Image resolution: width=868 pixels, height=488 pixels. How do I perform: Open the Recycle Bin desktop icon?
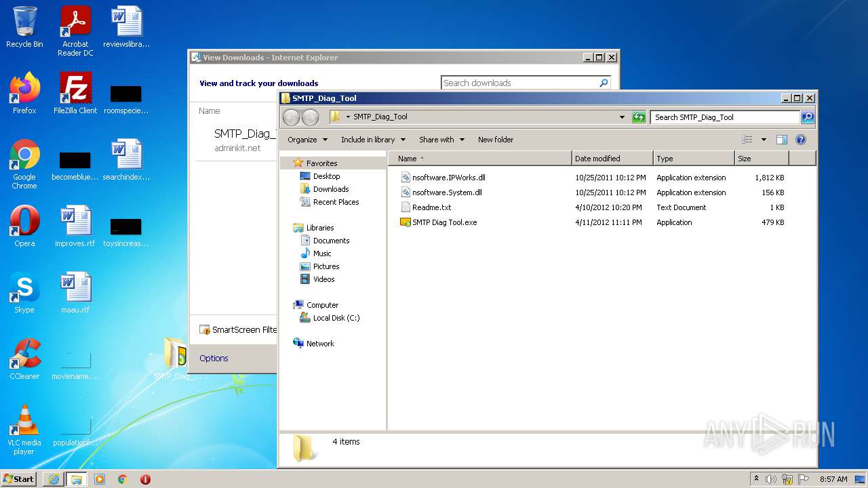coord(24,27)
